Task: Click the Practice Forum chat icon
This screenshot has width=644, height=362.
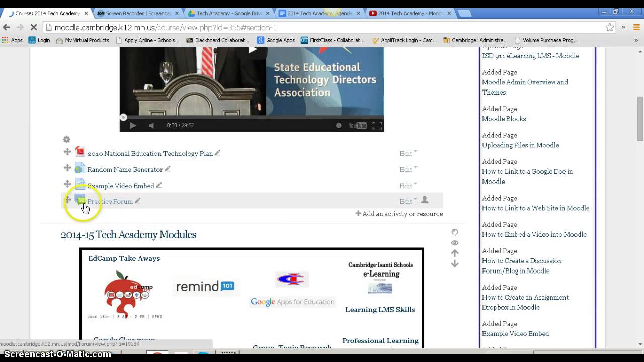Action: [x=80, y=200]
